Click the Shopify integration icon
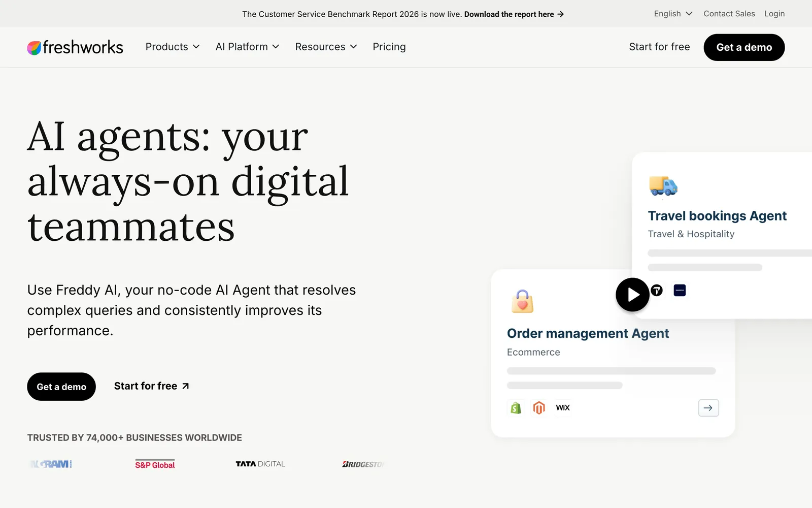The image size is (812, 508). click(x=516, y=408)
